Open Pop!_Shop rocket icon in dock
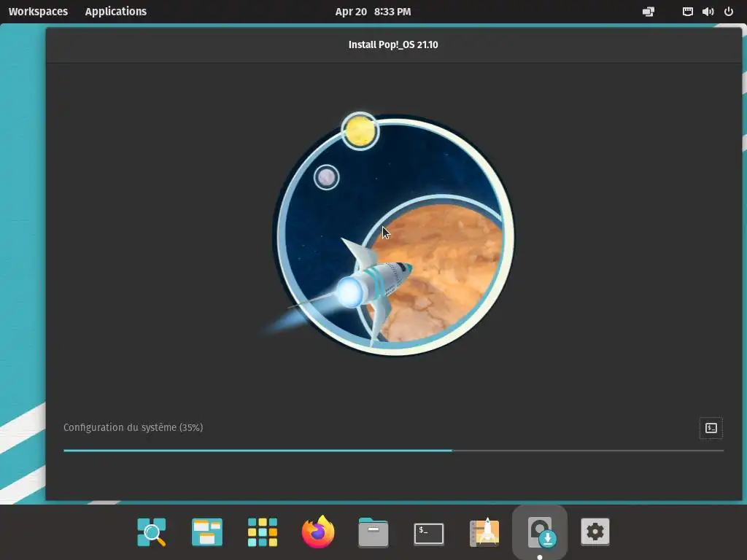Image resolution: width=747 pixels, height=560 pixels. pos(484,532)
